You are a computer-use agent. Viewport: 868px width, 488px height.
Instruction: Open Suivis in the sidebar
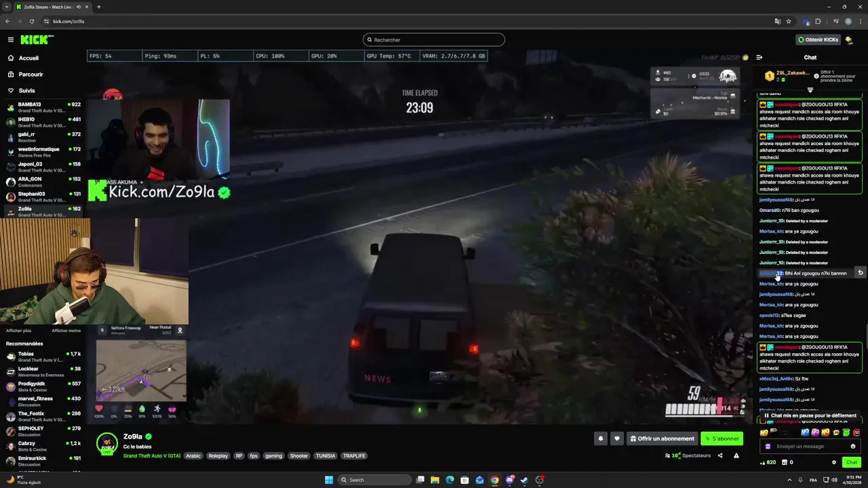(26, 91)
